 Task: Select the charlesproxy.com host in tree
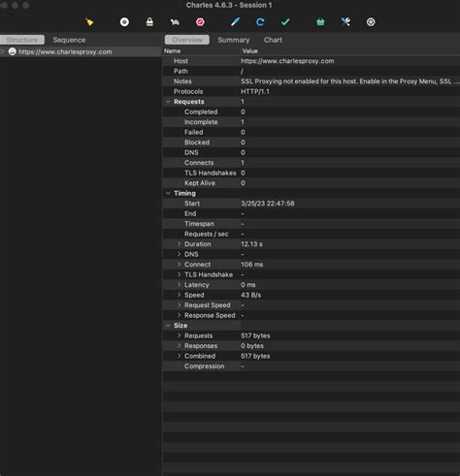65,51
